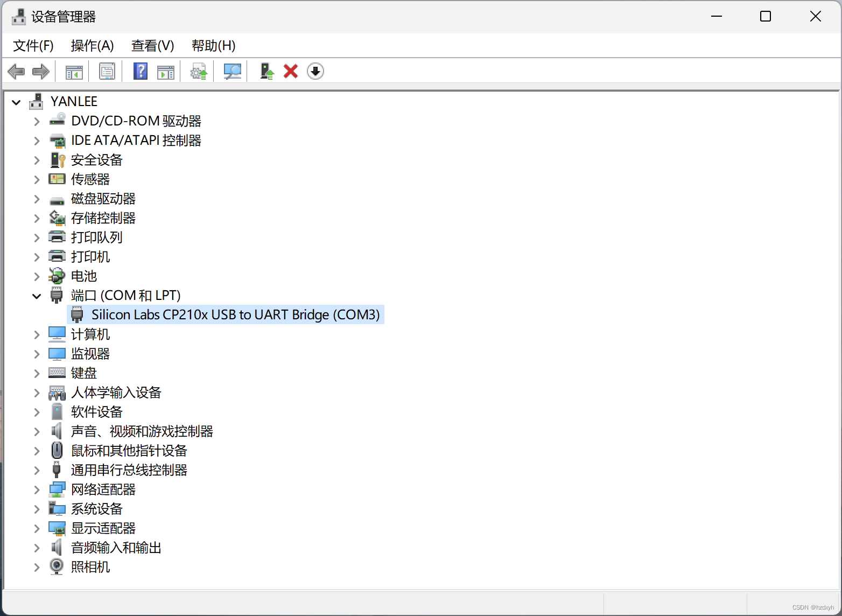Click the Update driver gear icon
Viewport: 842px width, 616px height.
pyautogui.click(x=199, y=71)
